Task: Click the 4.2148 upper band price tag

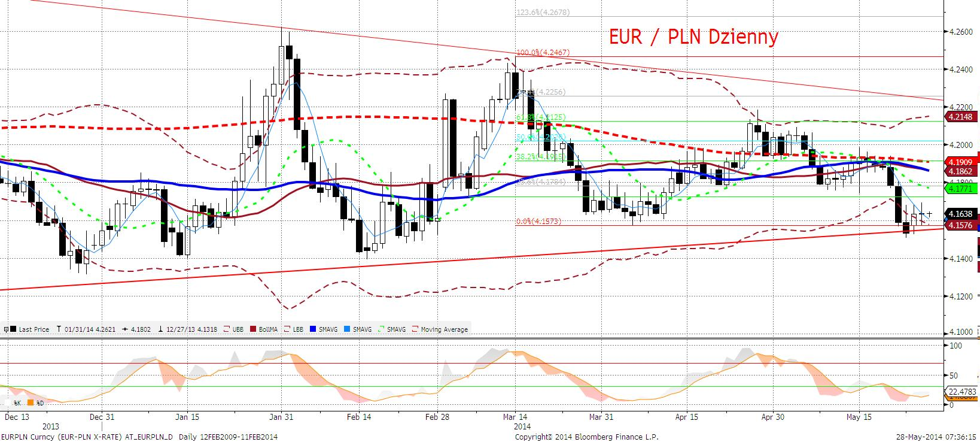Action: point(960,117)
